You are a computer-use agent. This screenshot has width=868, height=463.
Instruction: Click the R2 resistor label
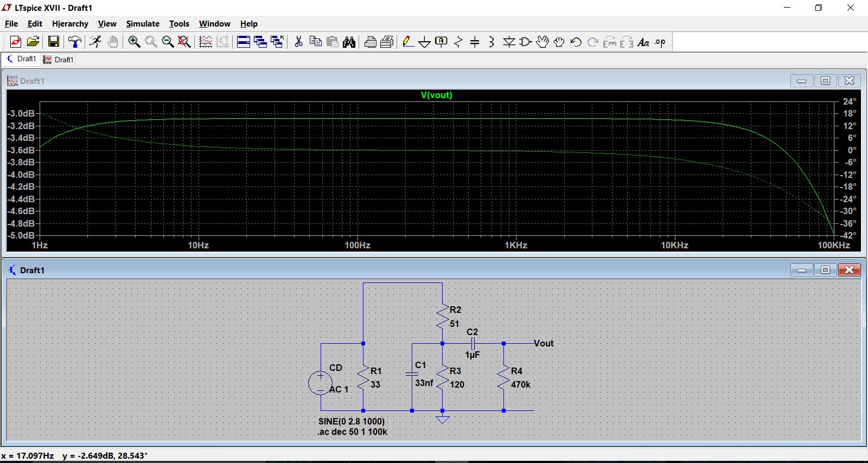pyautogui.click(x=455, y=310)
